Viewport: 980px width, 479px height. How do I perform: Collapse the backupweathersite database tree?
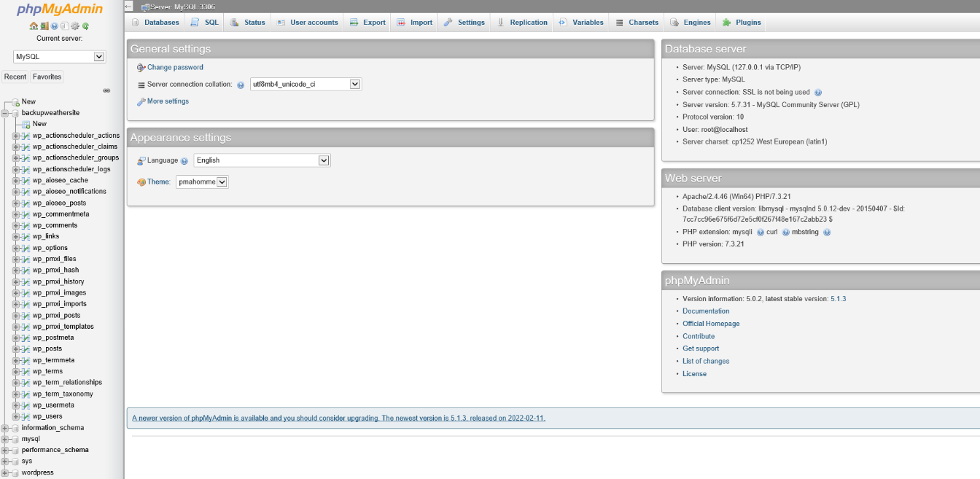(x=5, y=113)
